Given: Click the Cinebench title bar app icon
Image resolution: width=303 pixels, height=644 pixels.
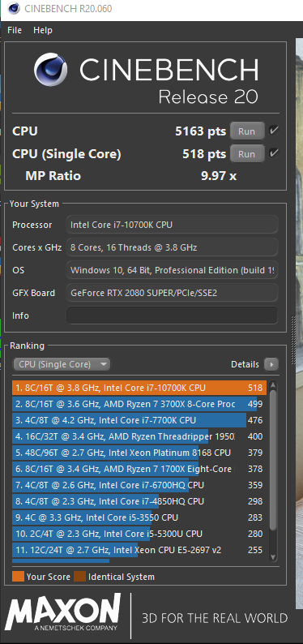Looking at the screenshot, I should 14,8.
